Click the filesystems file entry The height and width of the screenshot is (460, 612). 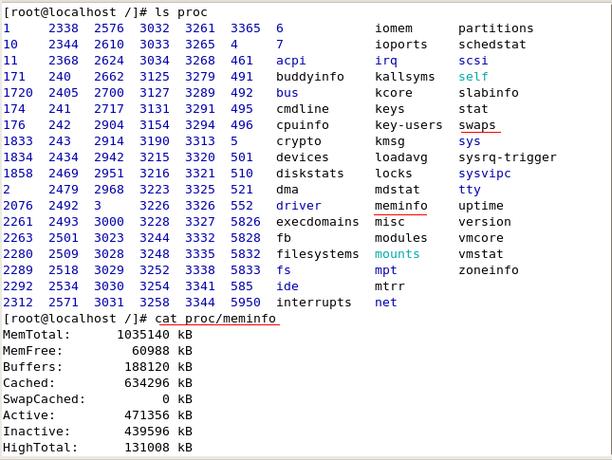point(317,254)
